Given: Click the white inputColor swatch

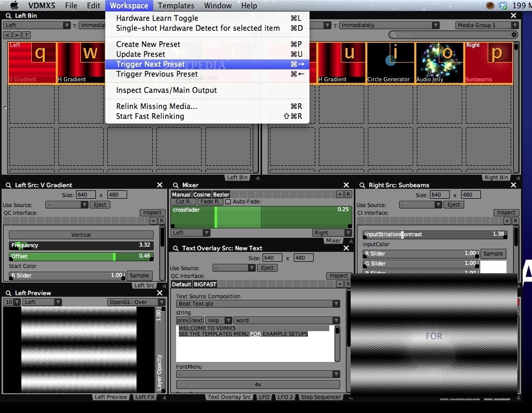Looking at the screenshot, I should (493, 266).
